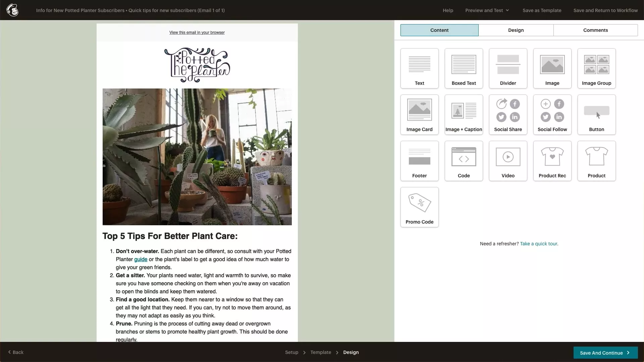Select the Potted Planter logo image
This screenshot has height=362, width=644.
[197, 65]
